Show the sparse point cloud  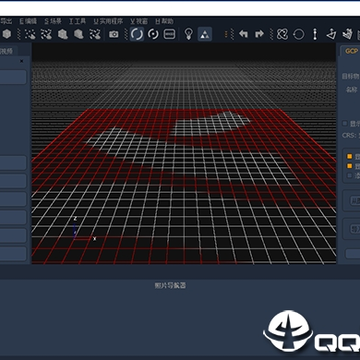point(30,34)
